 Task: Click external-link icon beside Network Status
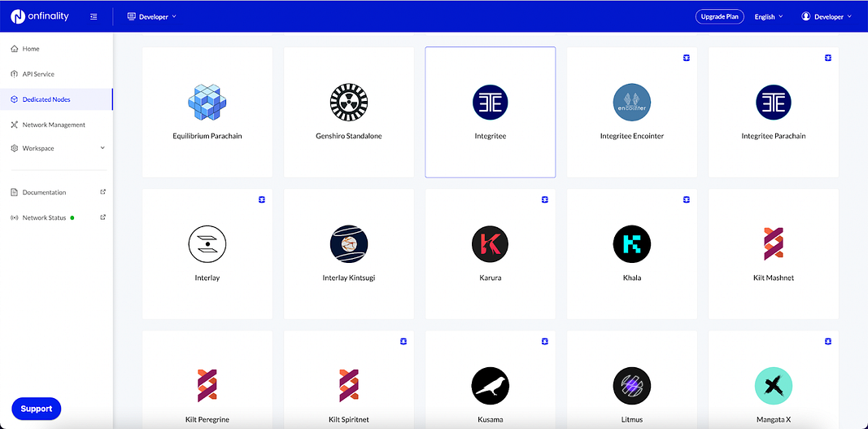pos(103,217)
